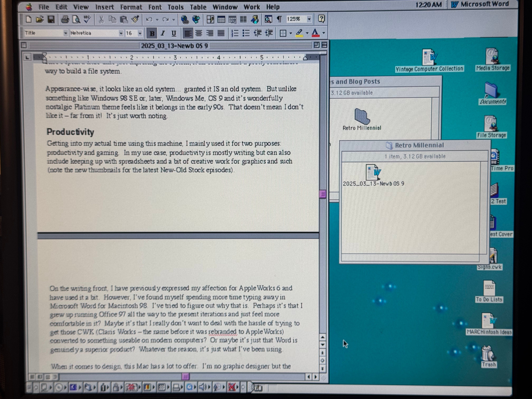Activate the Format Painter brush

point(135,19)
